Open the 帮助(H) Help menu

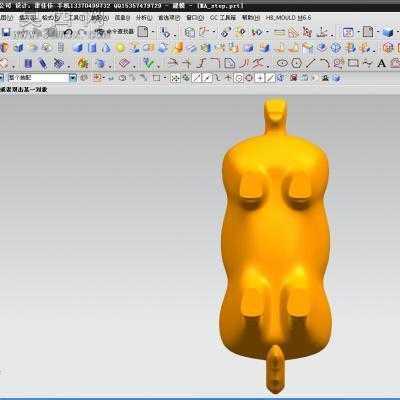(251, 18)
